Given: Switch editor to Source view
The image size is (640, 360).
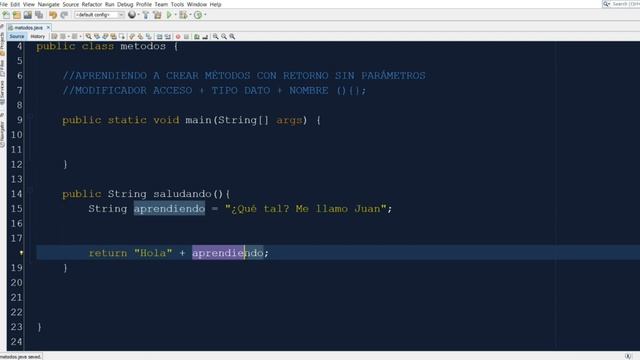Looking at the screenshot, I should click(17, 36).
